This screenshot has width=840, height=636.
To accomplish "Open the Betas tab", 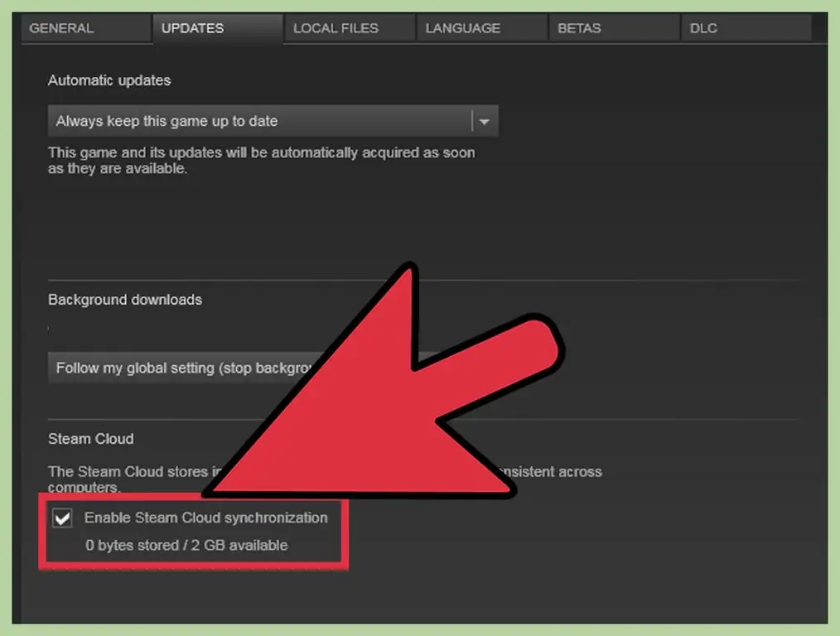I will tap(614, 28).
